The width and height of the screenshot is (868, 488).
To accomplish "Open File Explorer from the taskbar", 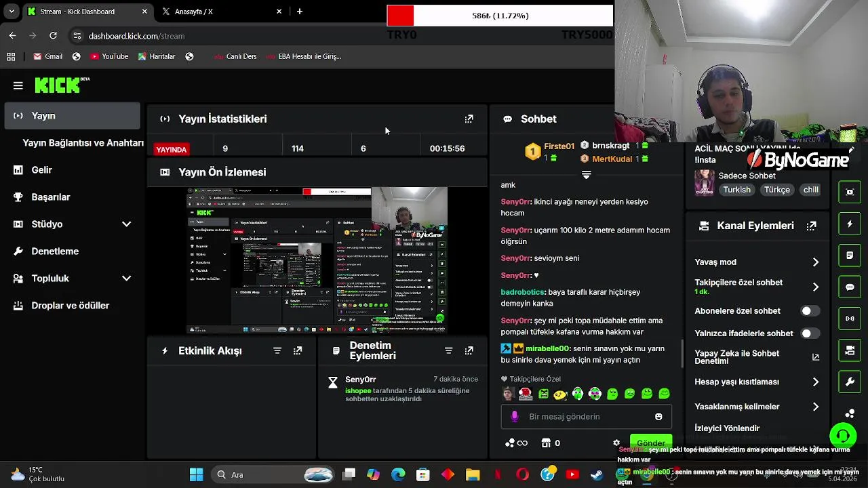I will tap(473, 475).
